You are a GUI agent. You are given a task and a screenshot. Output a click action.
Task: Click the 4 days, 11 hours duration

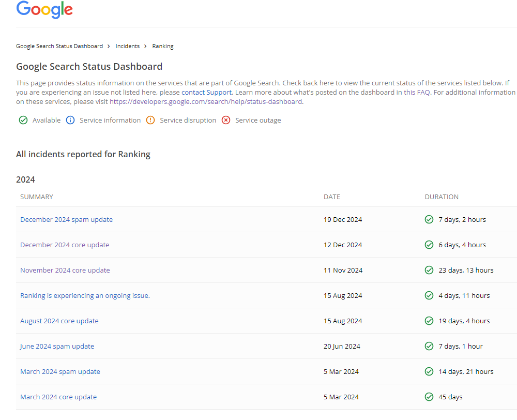point(464,296)
